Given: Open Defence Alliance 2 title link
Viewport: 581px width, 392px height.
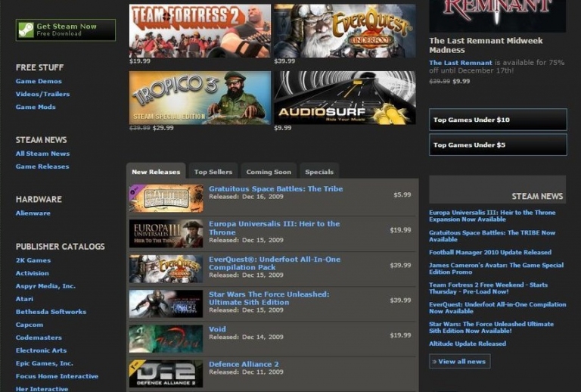Looking at the screenshot, I should pyautogui.click(x=244, y=364).
